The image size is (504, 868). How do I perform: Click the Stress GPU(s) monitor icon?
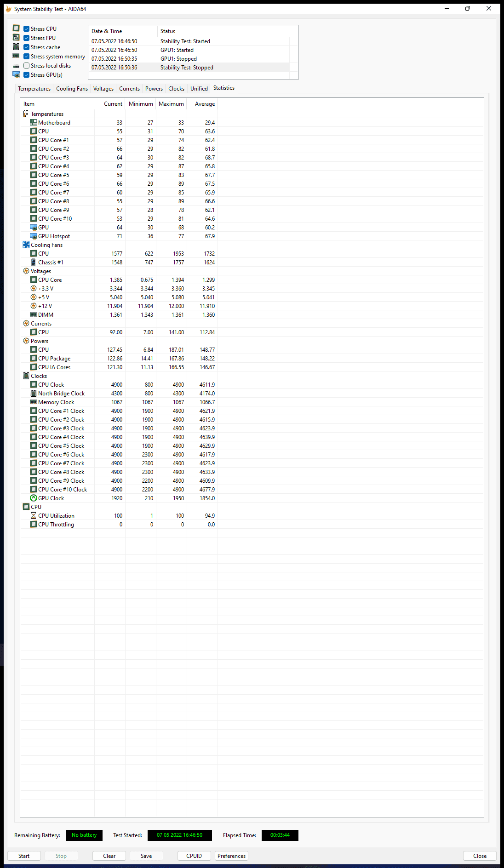(16, 74)
